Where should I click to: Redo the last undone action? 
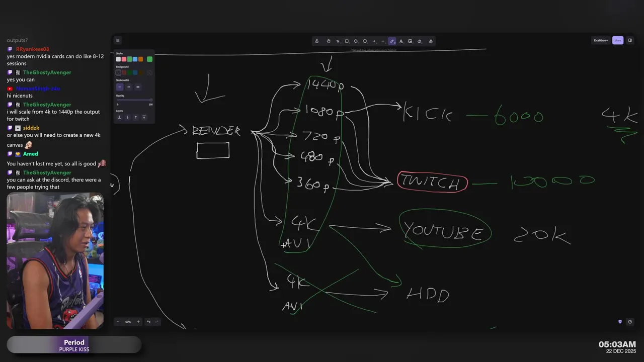[x=157, y=322]
